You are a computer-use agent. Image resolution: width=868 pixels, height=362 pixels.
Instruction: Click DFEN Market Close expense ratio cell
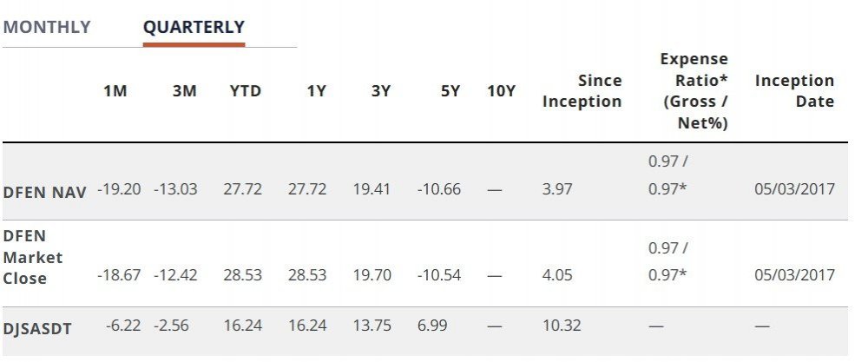tap(667, 261)
